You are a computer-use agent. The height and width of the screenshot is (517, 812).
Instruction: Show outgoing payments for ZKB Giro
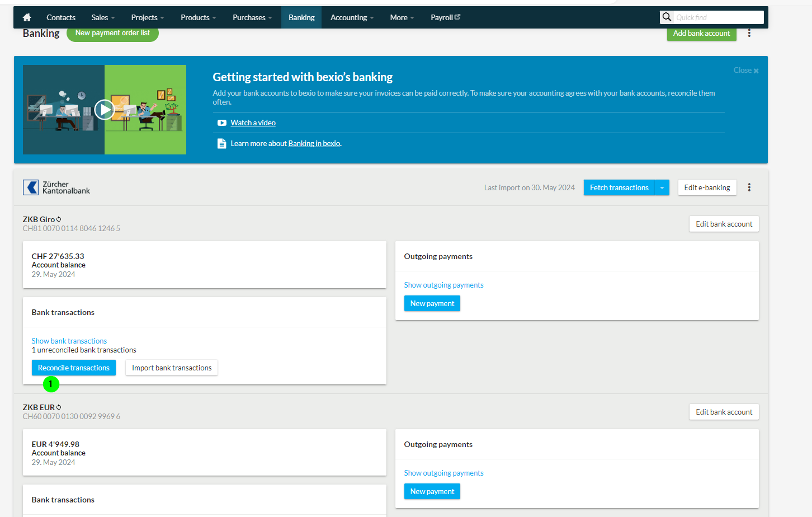coord(443,285)
